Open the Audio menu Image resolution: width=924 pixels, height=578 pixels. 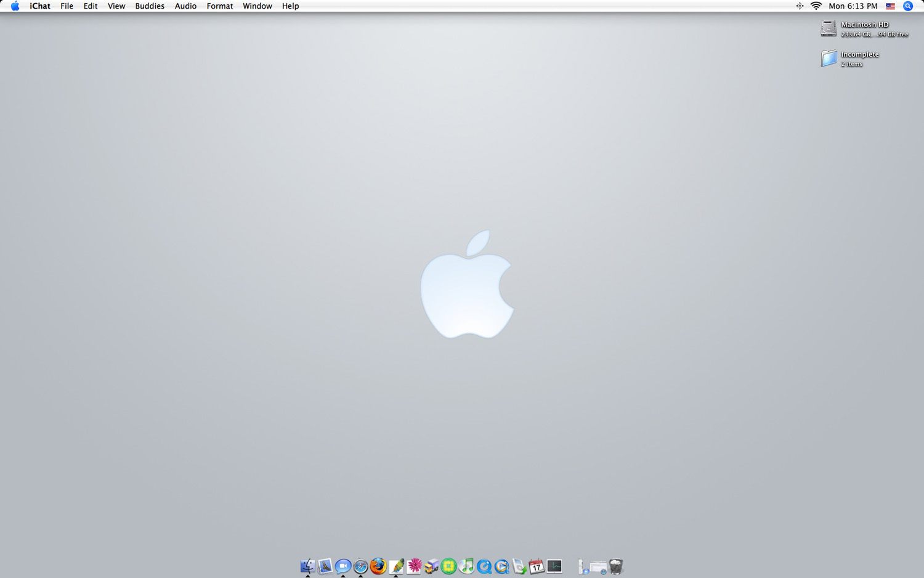[x=185, y=6]
